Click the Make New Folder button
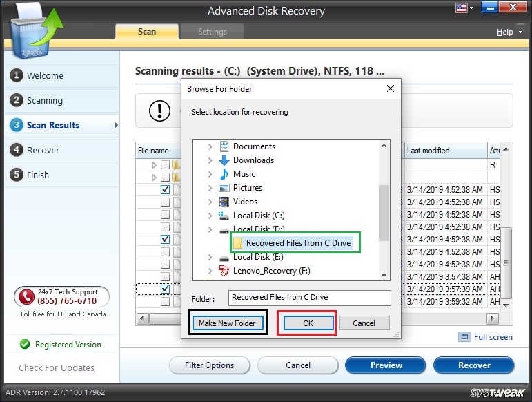The height and width of the screenshot is (402, 532). point(227,323)
